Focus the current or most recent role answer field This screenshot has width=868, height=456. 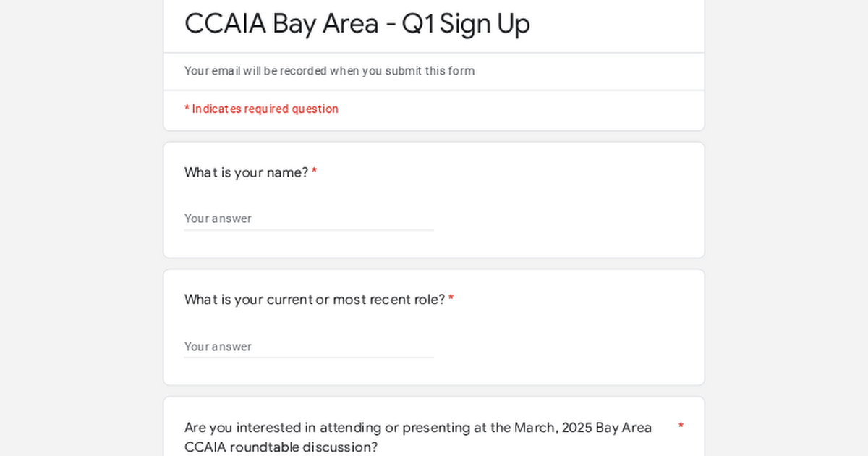[x=309, y=346]
